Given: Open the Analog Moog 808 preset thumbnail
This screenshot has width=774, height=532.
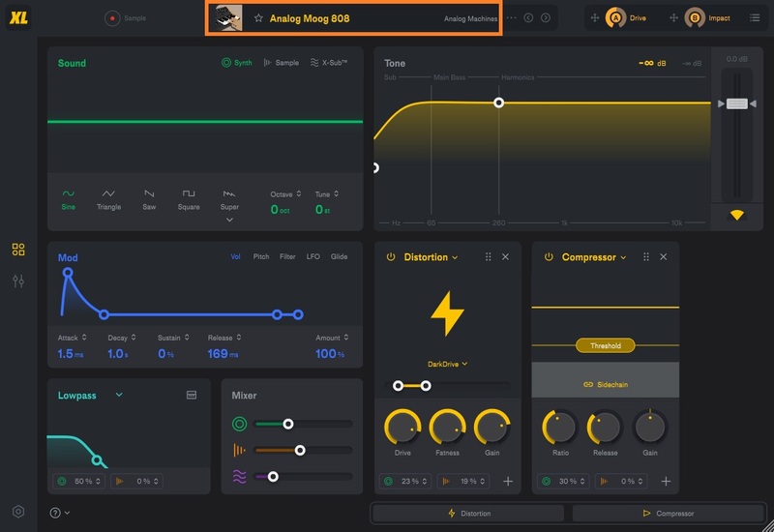Looking at the screenshot, I should pyautogui.click(x=228, y=18).
